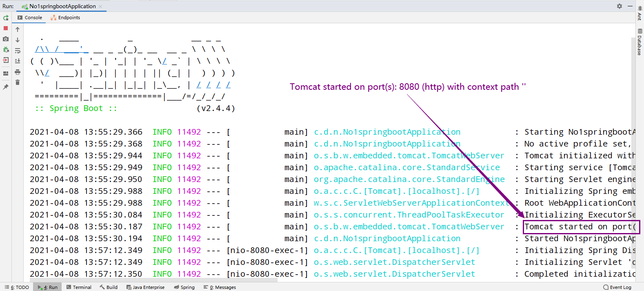This screenshot has height=291, width=644.
Task: Open the Build tool window
Action: 109,287
